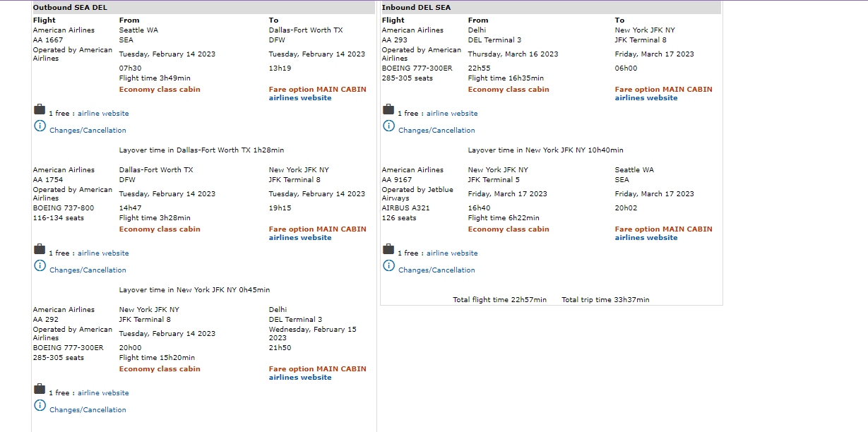Click the suitcase baggage icon for flight AA 292
868x432 pixels.
40,389
